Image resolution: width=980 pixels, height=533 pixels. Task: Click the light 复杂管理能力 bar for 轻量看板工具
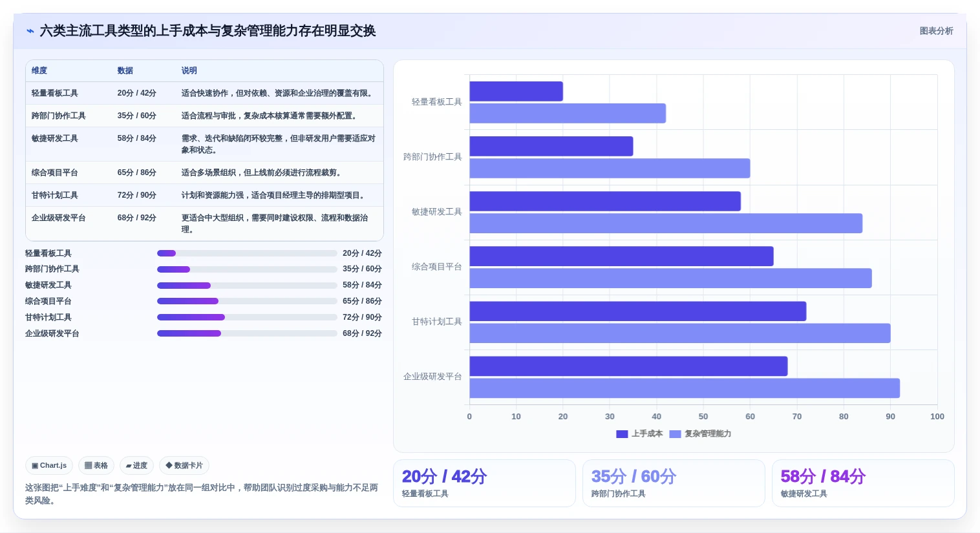568,113
